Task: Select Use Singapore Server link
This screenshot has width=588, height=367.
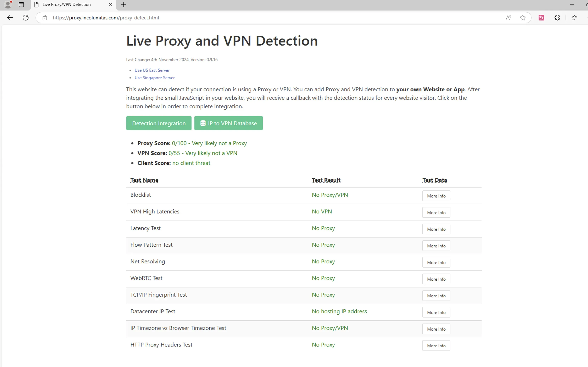Action: [154, 77]
